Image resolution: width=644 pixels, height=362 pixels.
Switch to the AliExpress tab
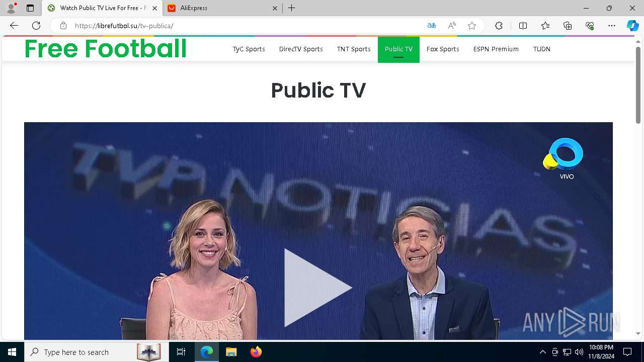(223, 8)
